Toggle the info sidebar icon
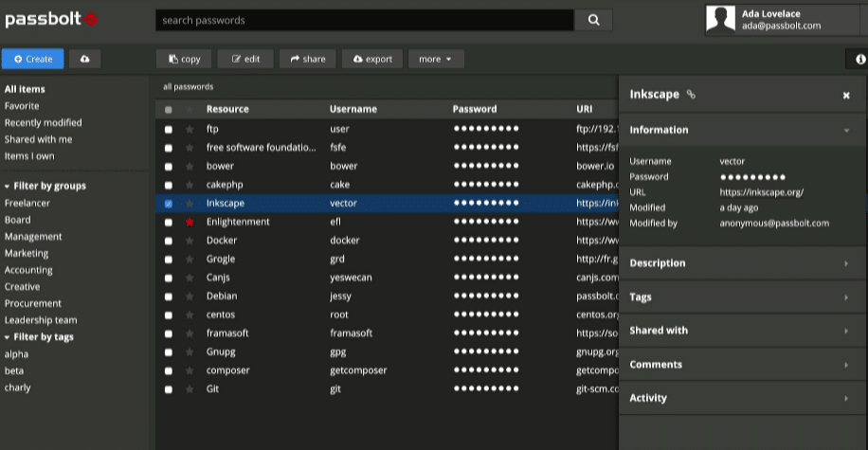Viewport: 868px width, 450px height. [x=859, y=59]
